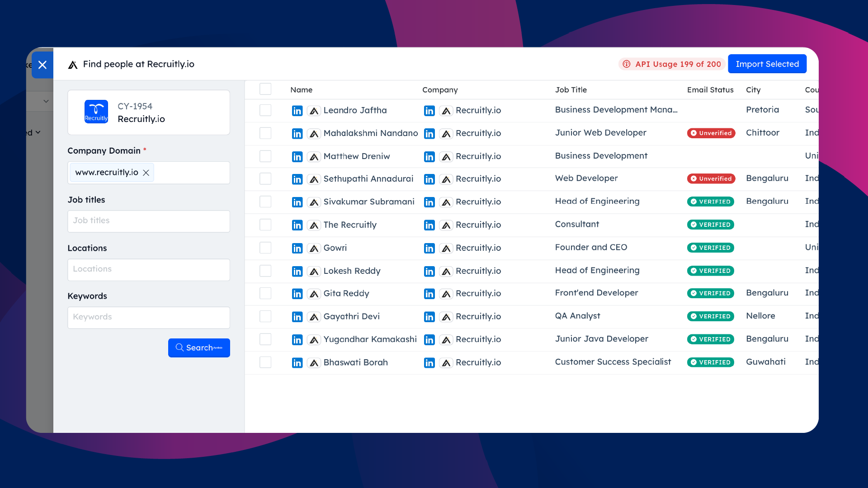Click company Apollo icon in Bhaswati Borah row
This screenshot has height=488, width=868.
coord(446,363)
